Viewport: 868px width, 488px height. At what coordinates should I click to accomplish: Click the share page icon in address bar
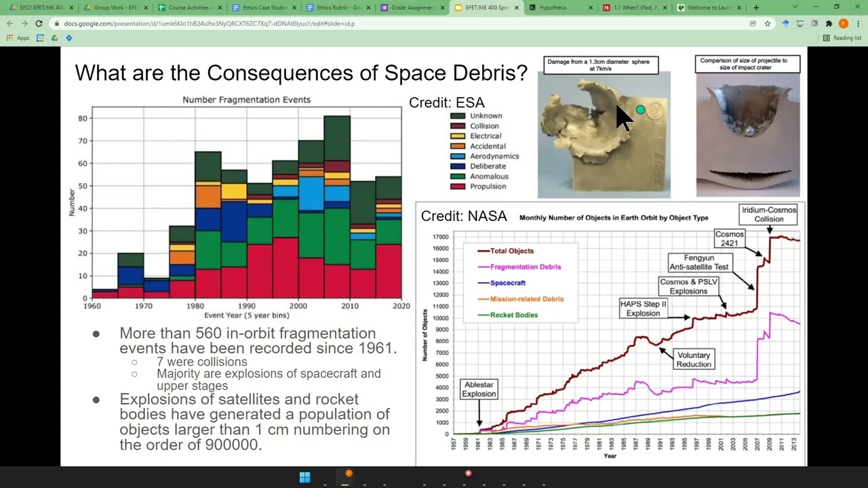[753, 24]
